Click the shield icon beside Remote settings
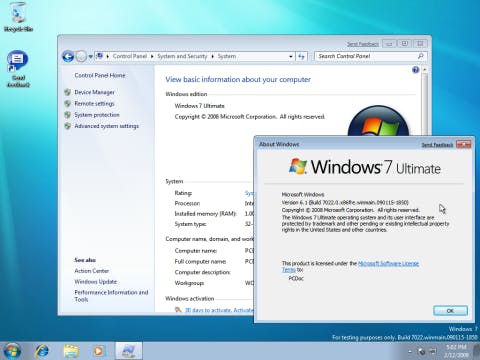Screen dimensions: 480x360 (68, 104)
